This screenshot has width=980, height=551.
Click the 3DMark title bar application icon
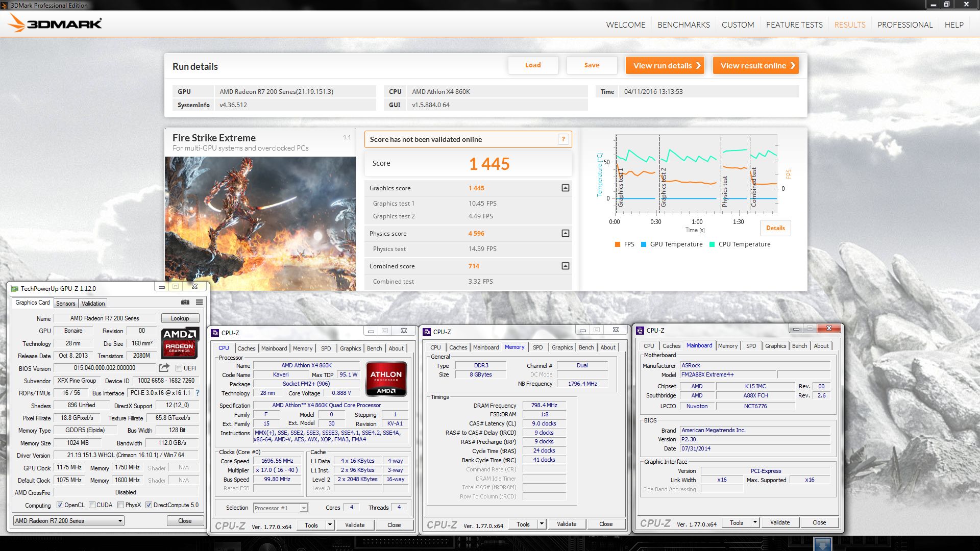[5, 5]
